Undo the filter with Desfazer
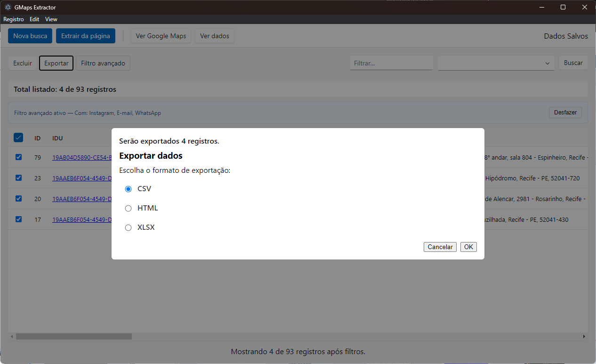Screen dimensions: 596x364 pyautogui.click(x=565, y=113)
